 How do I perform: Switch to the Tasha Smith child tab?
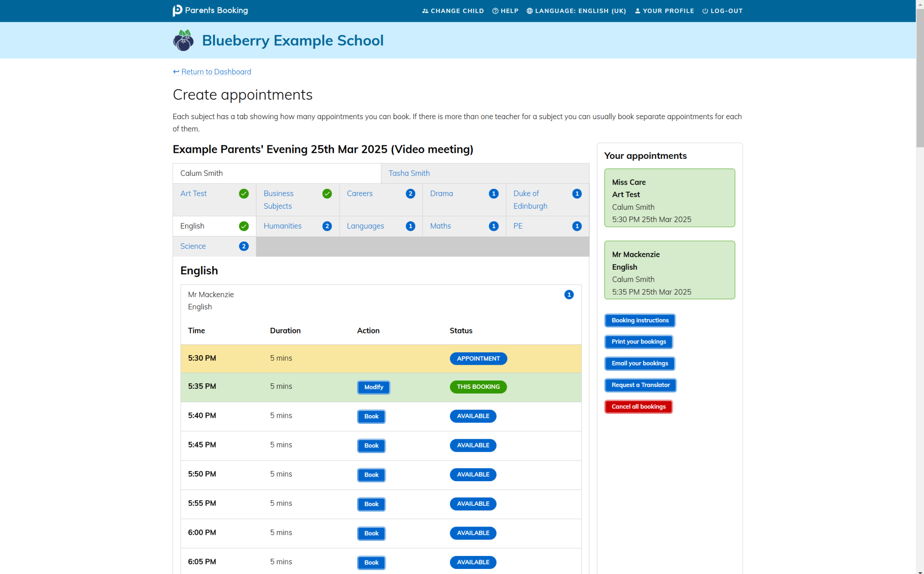click(409, 173)
